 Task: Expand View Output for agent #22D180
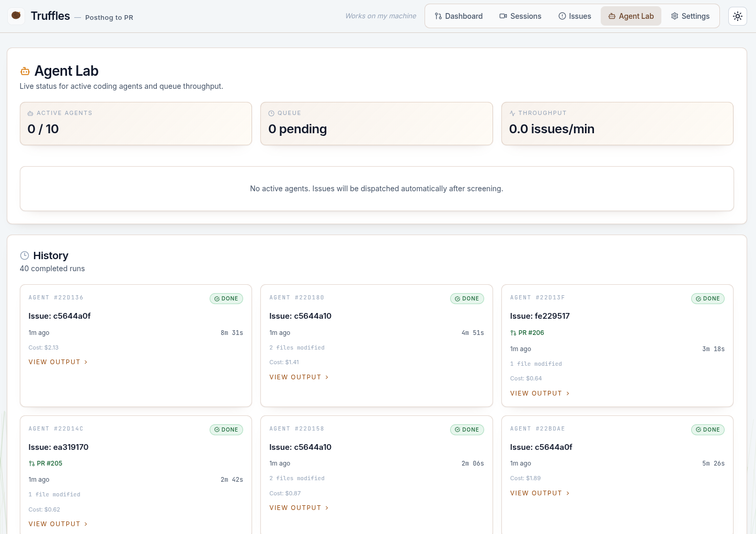point(299,377)
